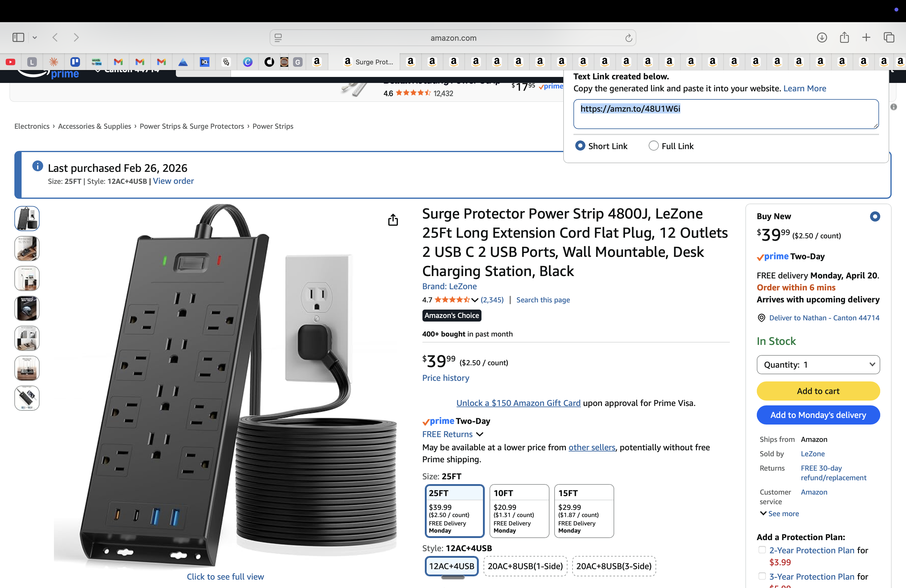Select the Full Link radio option

(x=653, y=146)
